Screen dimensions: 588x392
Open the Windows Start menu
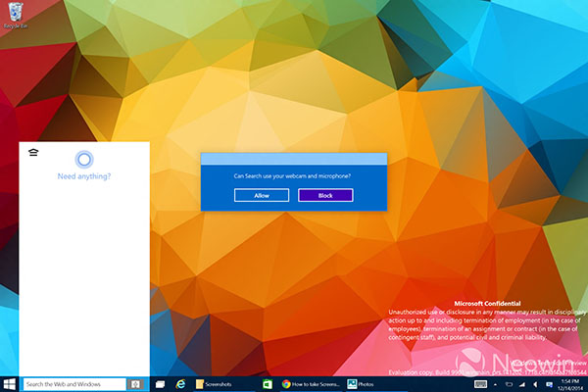pyautogui.click(x=10, y=384)
